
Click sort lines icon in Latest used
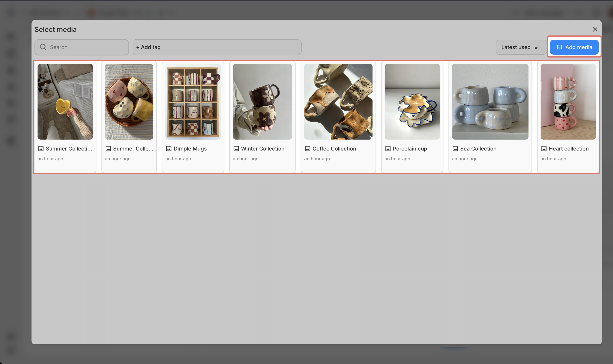tap(537, 47)
